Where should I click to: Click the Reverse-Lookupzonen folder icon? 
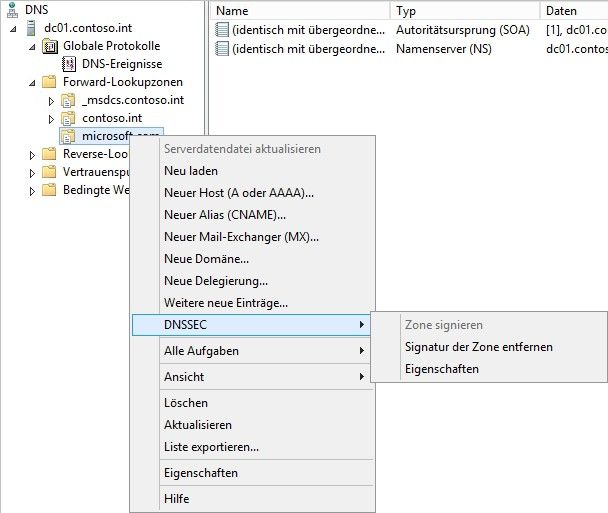(49, 154)
